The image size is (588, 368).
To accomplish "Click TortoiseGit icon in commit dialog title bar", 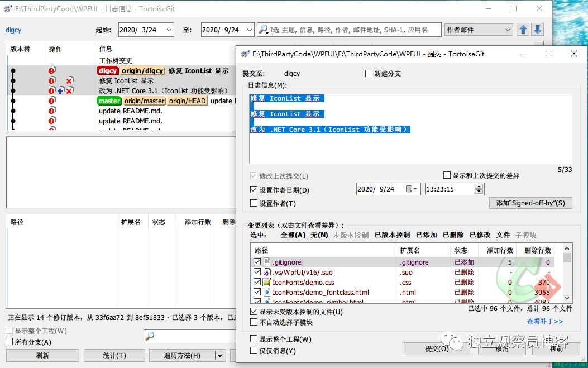I will point(245,54).
